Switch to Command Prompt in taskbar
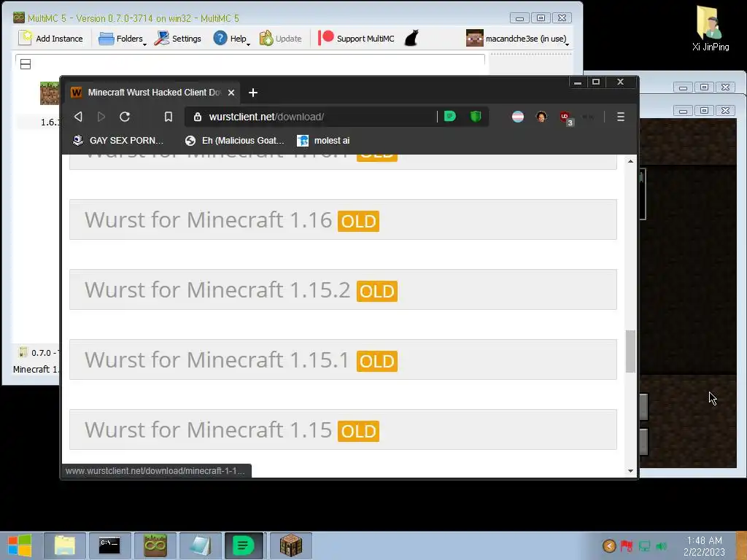Screen dimensions: 747x560 [109, 545]
